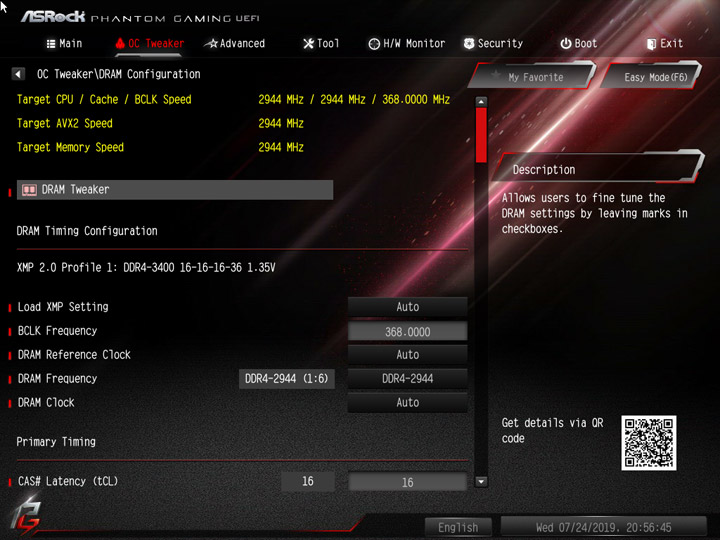Open the DRAM Clock Auto dropdown
Screen dimensions: 720x540
click(407, 402)
